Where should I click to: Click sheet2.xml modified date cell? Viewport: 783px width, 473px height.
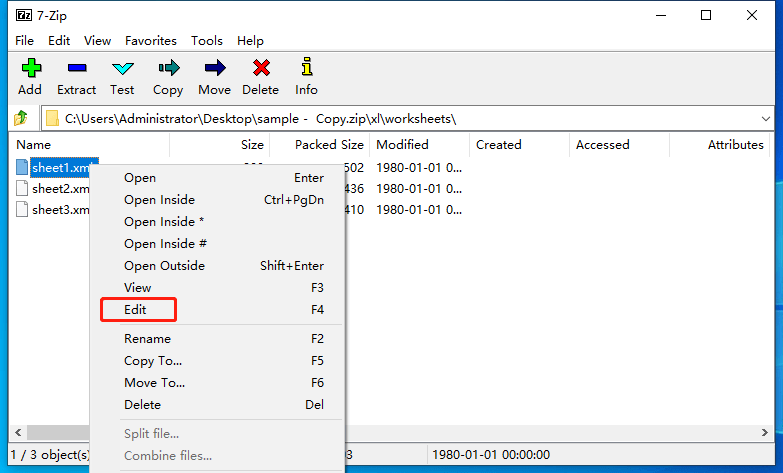pos(418,189)
